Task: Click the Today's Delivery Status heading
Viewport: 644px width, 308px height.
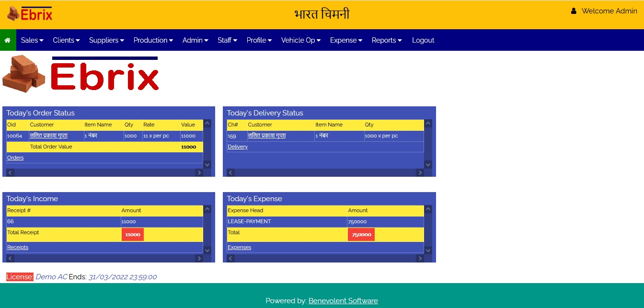Action: coord(265,113)
